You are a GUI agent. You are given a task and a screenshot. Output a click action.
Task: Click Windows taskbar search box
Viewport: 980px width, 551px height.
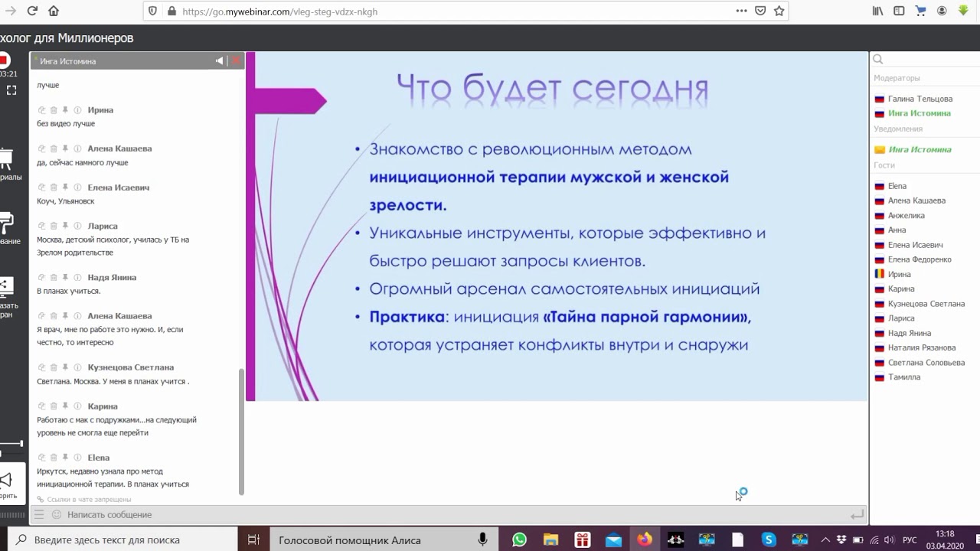point(122,540)
